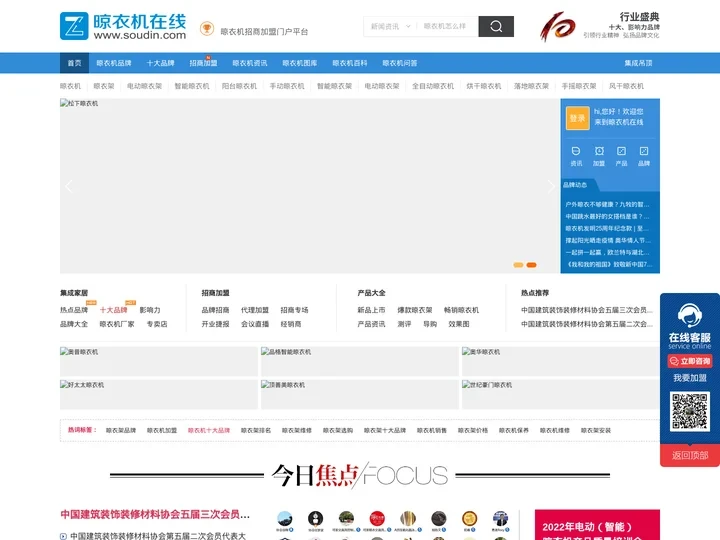This screenshot has height=540, width=720.
Task: Select the second carousel indicator dot
Action: pos(531,265)
